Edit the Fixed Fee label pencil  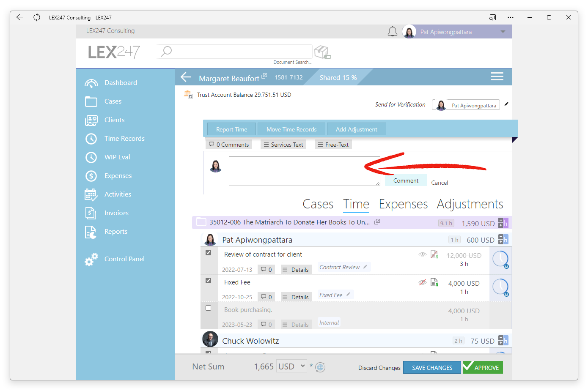coord(348,294)
